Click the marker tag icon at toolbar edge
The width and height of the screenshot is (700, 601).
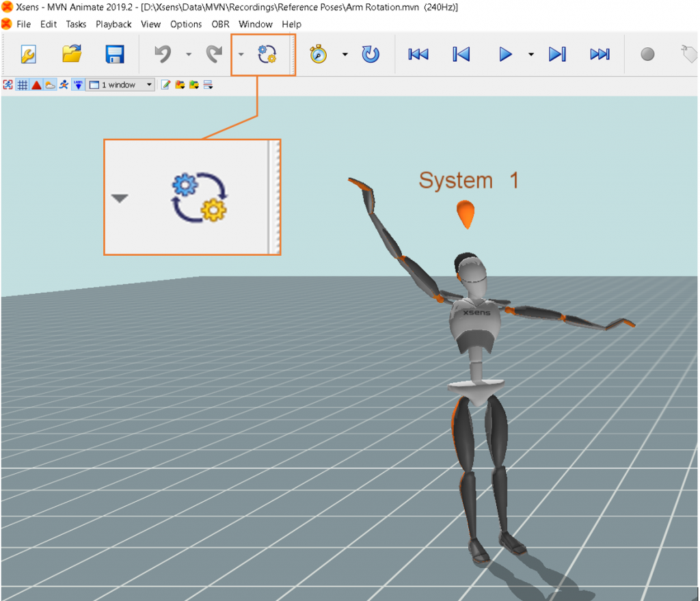pyautogui.click(x=689, y=54)
